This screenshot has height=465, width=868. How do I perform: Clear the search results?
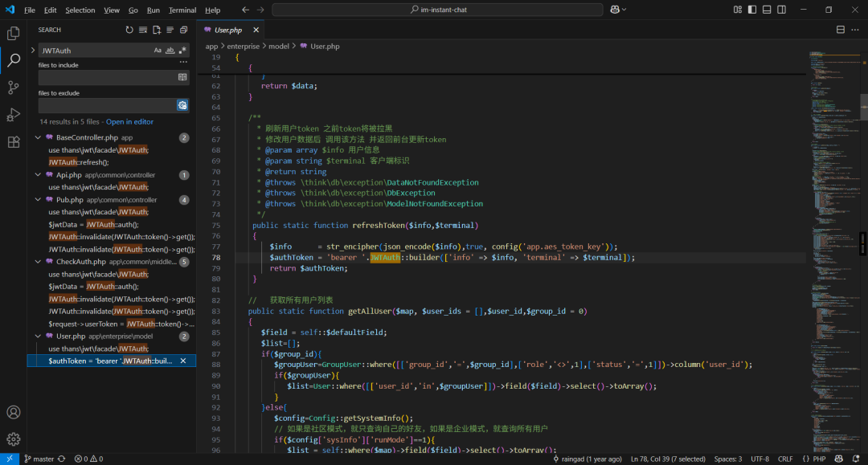[143, 30]
